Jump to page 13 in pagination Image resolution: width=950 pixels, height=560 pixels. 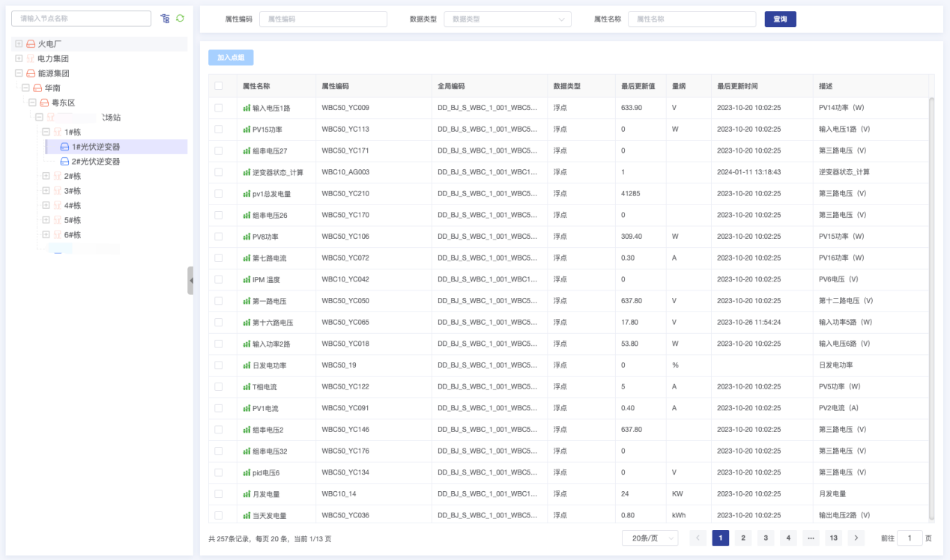pyautogui.click(x=833, y=538)
